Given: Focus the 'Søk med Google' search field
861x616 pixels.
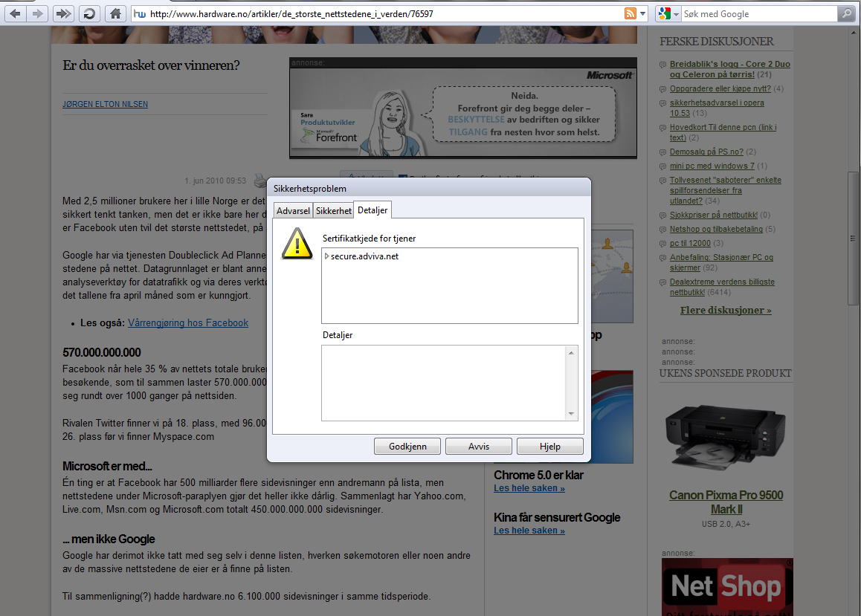Looking at the screenshot, I should [759, 13].
